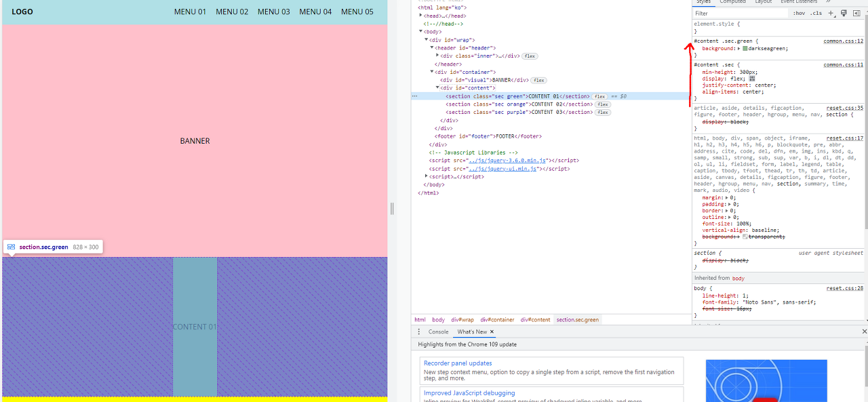Click the LOGO in the page header
This screenshot has height=402, width=868.
22,12
